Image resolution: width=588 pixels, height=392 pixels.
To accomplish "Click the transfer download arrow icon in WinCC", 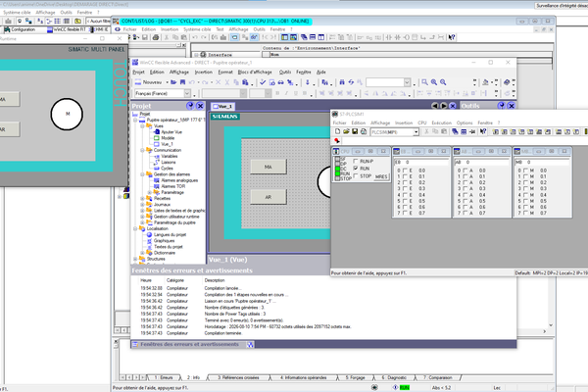I will [308, 82].
